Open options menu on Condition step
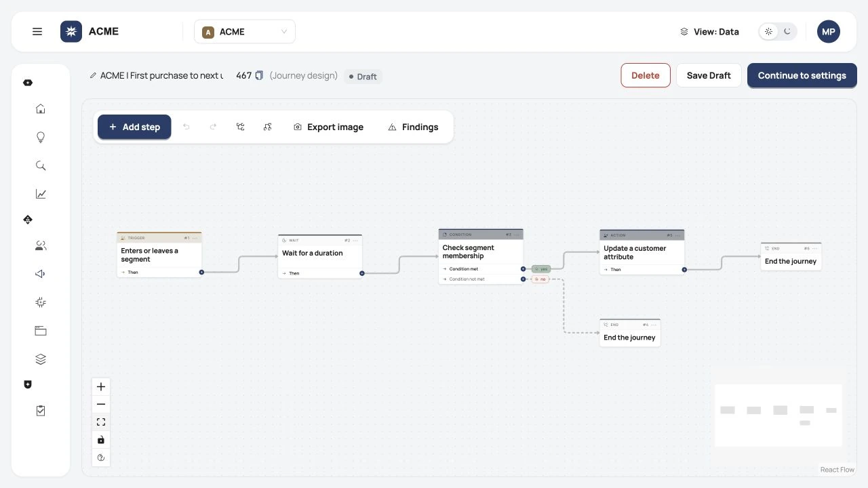The image size is (868, 488). pos(517,235)
